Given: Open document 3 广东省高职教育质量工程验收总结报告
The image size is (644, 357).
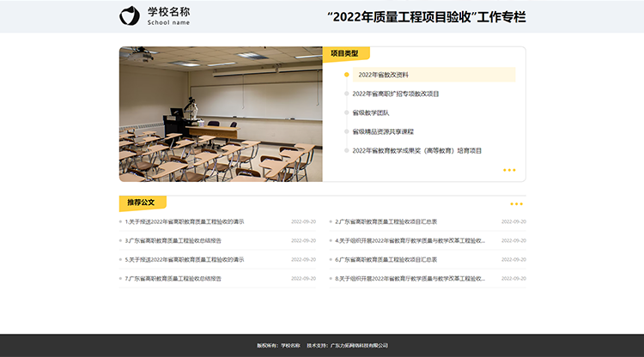Looking at the screenshot, I should click(x=173, y=240).
